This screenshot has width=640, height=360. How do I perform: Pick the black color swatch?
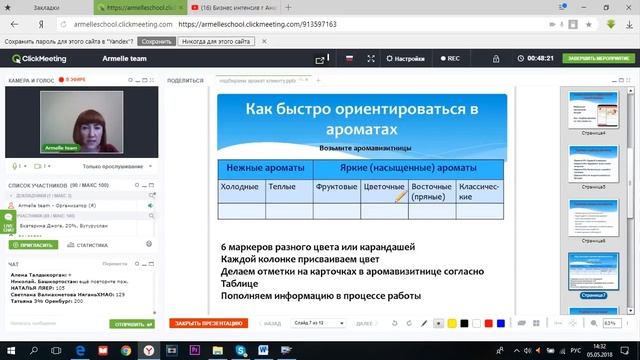click(464, 323)
